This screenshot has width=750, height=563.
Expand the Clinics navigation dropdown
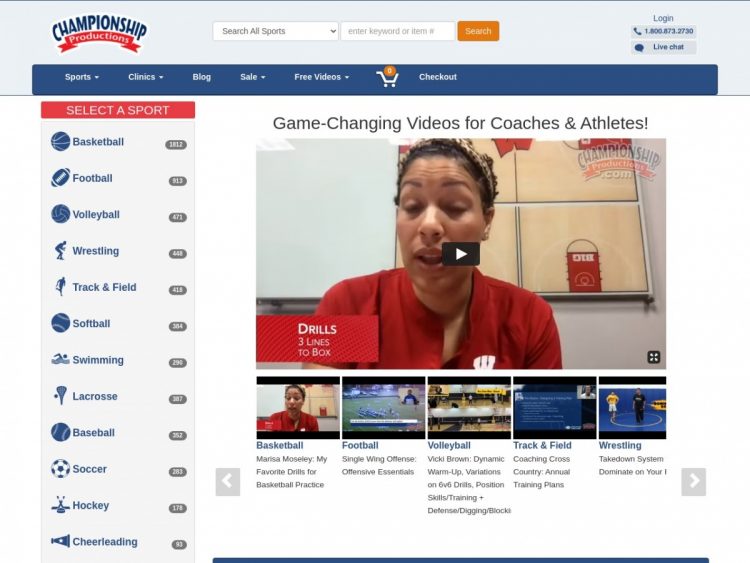click(145, 77)
